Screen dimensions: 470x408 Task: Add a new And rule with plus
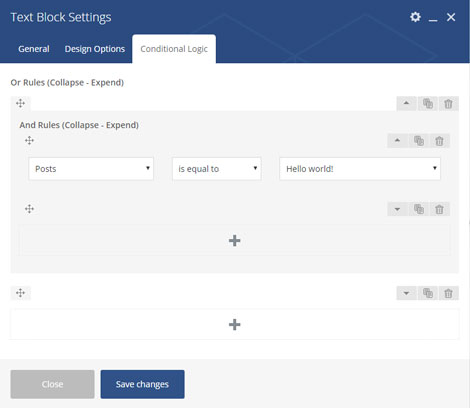[x=235, y=240]
